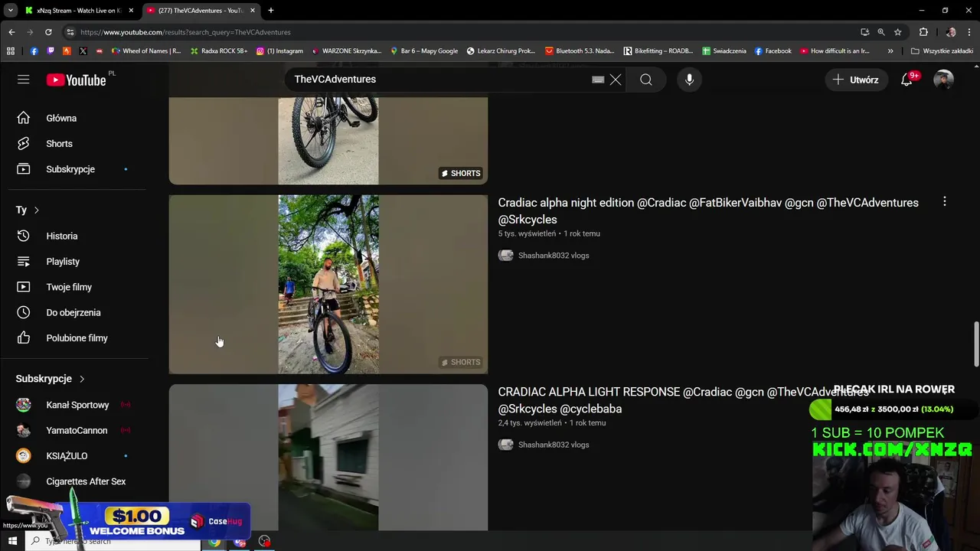The image size is (980, 551).
Task: Show more bookmarks with the chevron
Action: [x=890, y=51]
